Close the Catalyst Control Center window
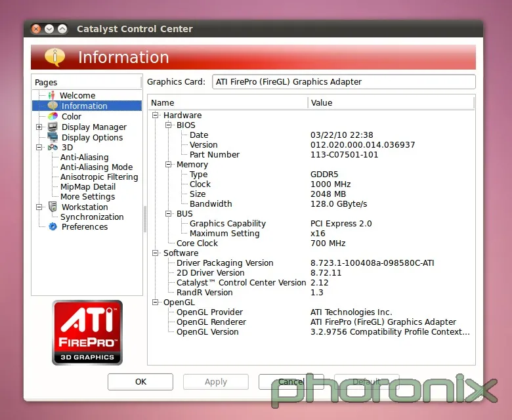The image size is (512, 420). click(x=36, y=29)
